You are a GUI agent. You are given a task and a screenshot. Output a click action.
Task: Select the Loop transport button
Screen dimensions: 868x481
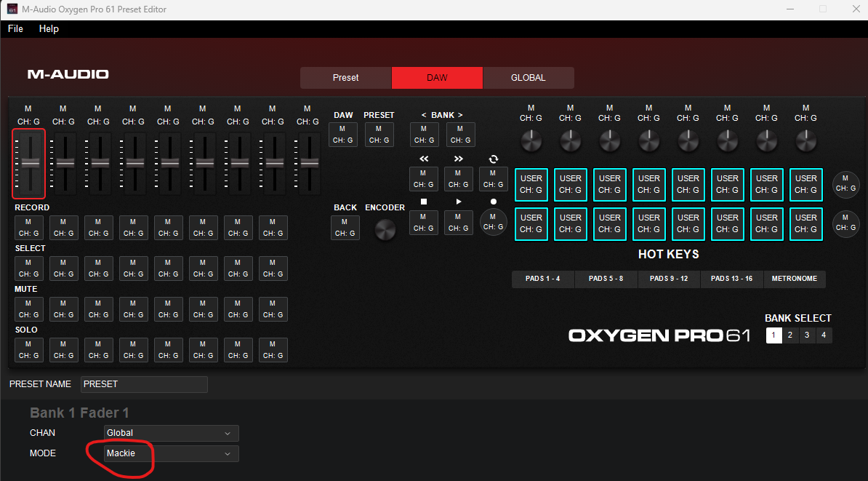[493, 178]
